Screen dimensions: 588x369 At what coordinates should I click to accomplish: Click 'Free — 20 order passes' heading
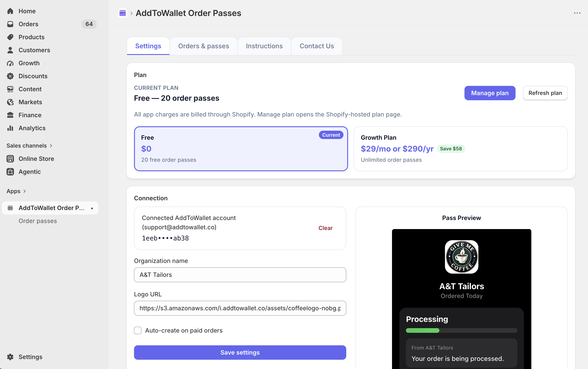pos(176,98)
